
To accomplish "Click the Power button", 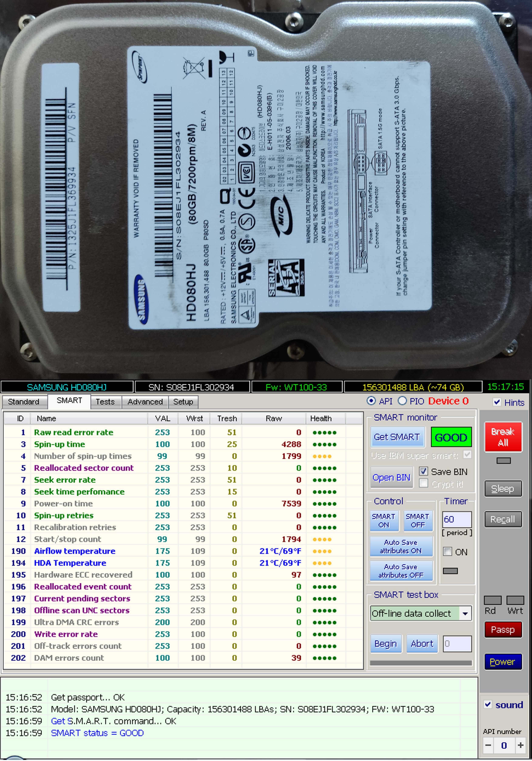I will pyautogui.click(x=503, y=662).
